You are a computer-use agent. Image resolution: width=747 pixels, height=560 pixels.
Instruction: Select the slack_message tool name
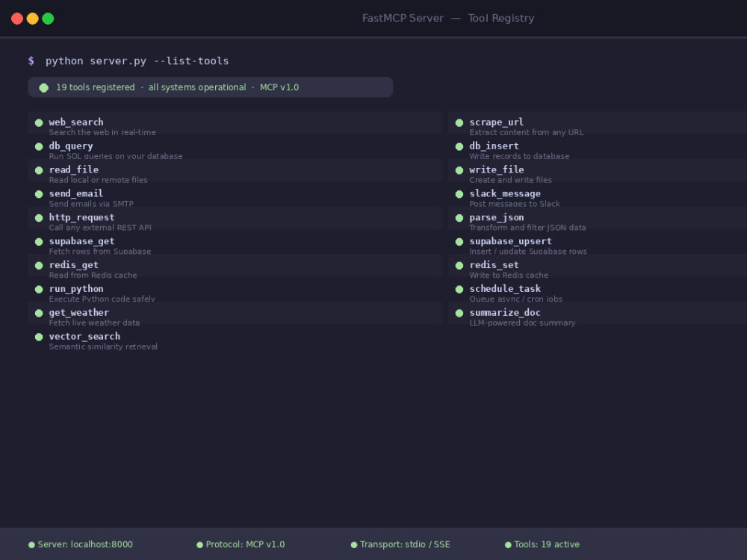click(505, 194)
